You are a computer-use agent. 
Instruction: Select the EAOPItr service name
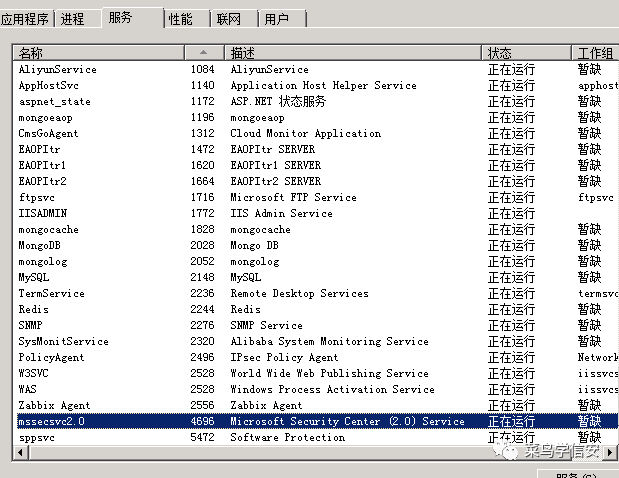[x=39, y=149]
